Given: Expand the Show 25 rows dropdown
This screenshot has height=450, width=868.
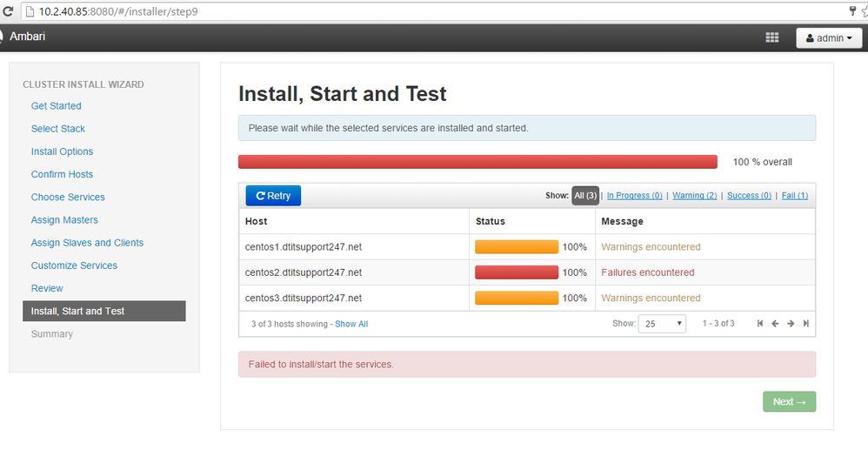Looking at the screenshot, I should coord(662,324).
